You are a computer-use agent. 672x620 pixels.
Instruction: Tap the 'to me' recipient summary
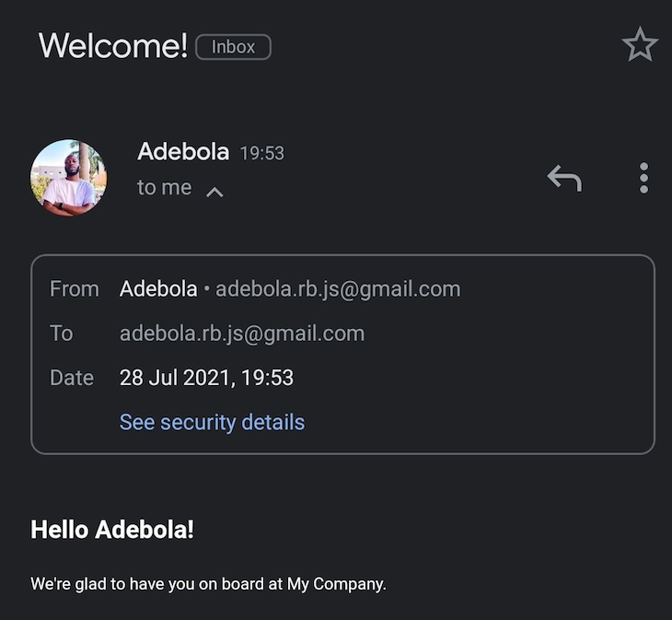point(165,187)
